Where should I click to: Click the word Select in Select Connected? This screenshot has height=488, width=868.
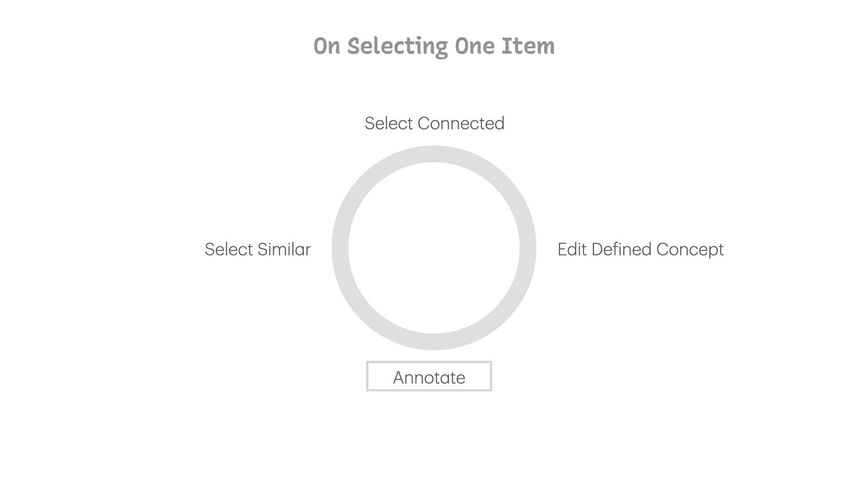click(388, 123)
